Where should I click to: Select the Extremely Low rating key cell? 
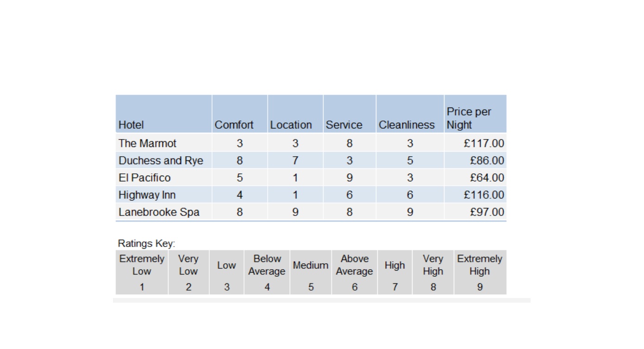142,273
